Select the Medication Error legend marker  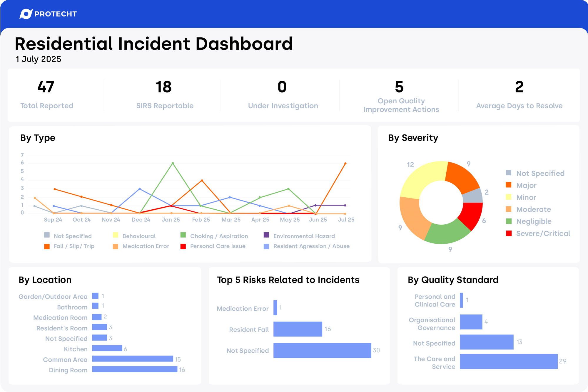(x=115, y=246)
